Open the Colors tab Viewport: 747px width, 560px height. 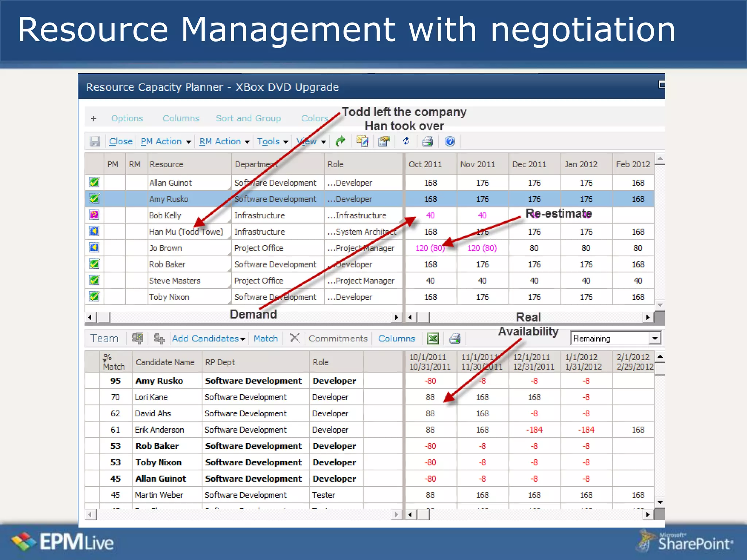pyautogui.click(x=315, y=118)
